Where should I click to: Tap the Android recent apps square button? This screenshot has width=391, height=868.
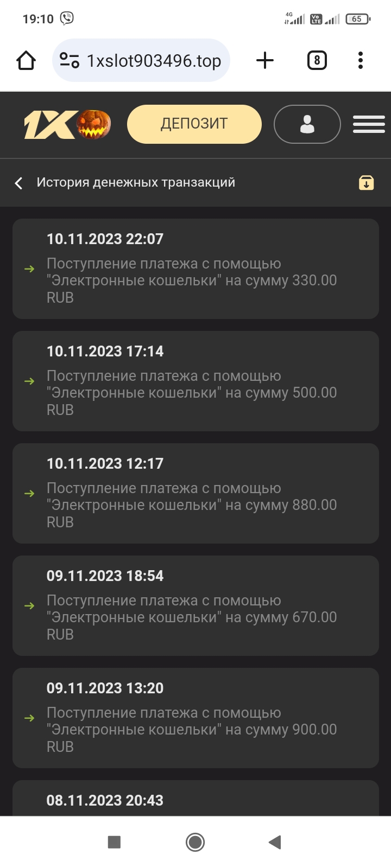(114, 842)
